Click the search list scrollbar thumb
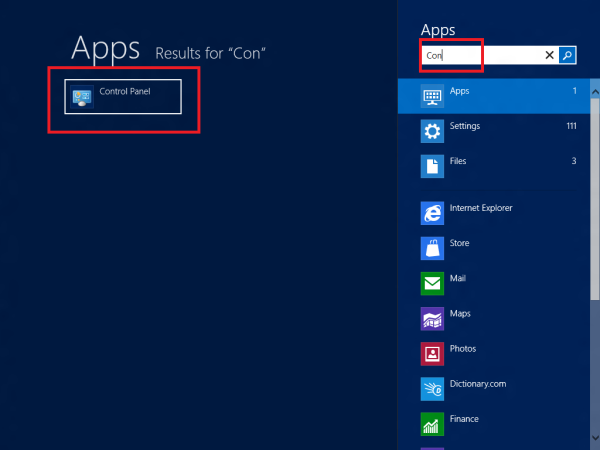The height and width of the screenshot is (450, 600). point(595,199)
